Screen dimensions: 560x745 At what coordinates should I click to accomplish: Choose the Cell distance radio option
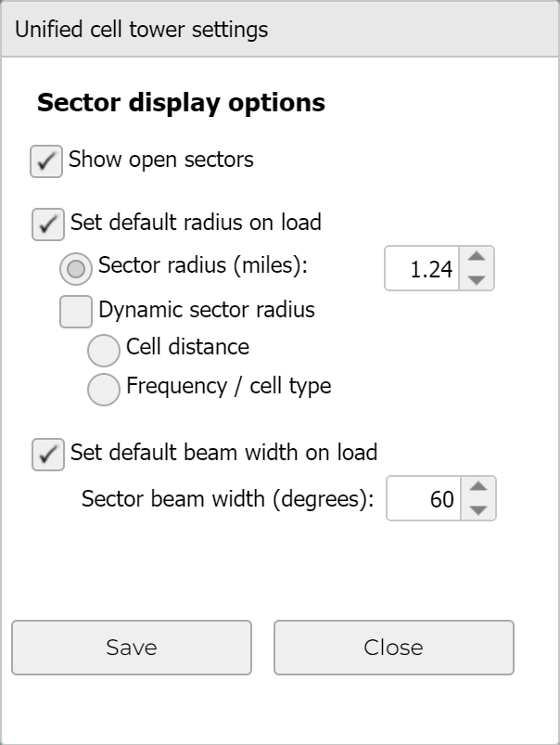pyautogui.click(x=104, y=350)
